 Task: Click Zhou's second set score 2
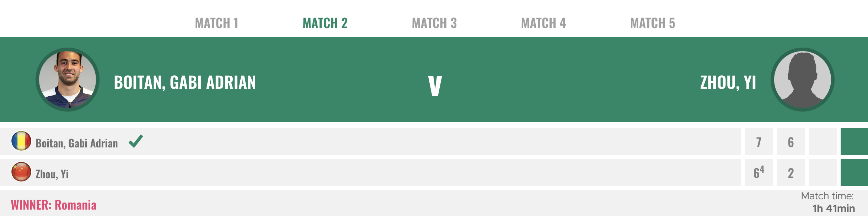point(791,173)
